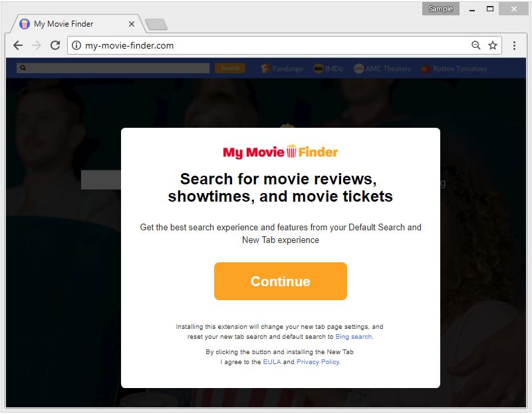Click the My Movie Finder logo in dialog
This screenshot has height=414, width=532.
click(x=280, y=152)
